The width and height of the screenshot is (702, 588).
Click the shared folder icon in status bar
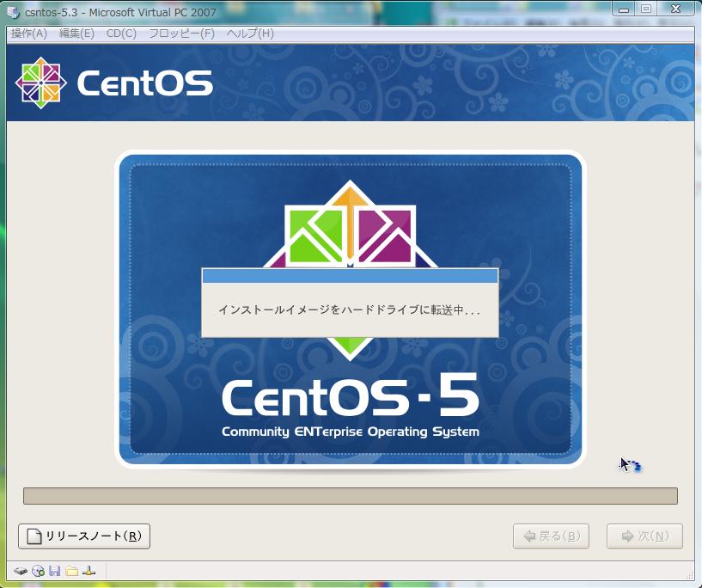click(x=71, y=571)
